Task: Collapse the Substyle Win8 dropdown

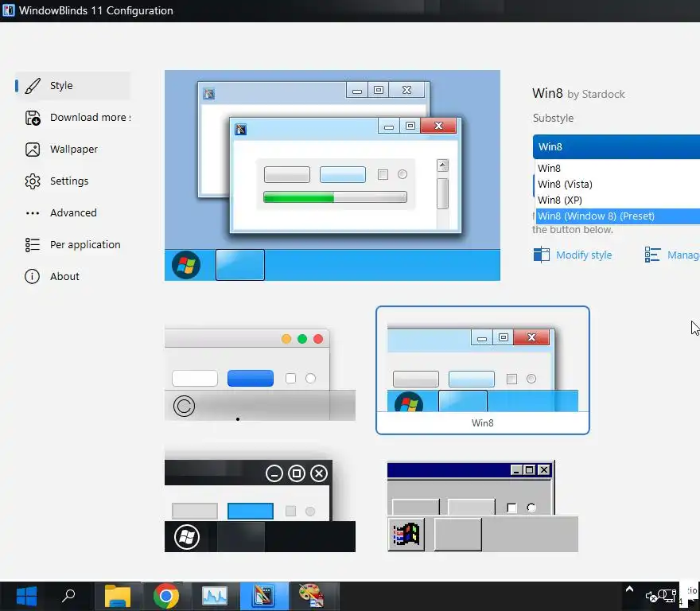Action: 616,146
